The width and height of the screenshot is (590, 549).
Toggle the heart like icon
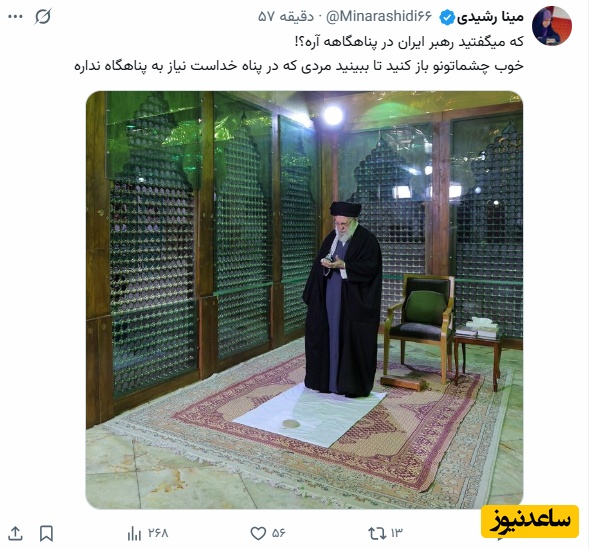[258, 533]
